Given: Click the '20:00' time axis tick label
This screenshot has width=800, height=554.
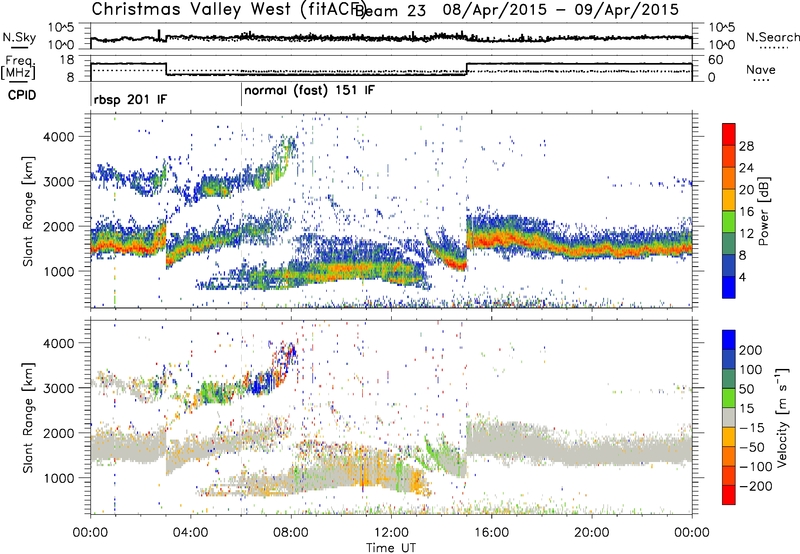Looking at the screenshot, I should coord(591,532).
